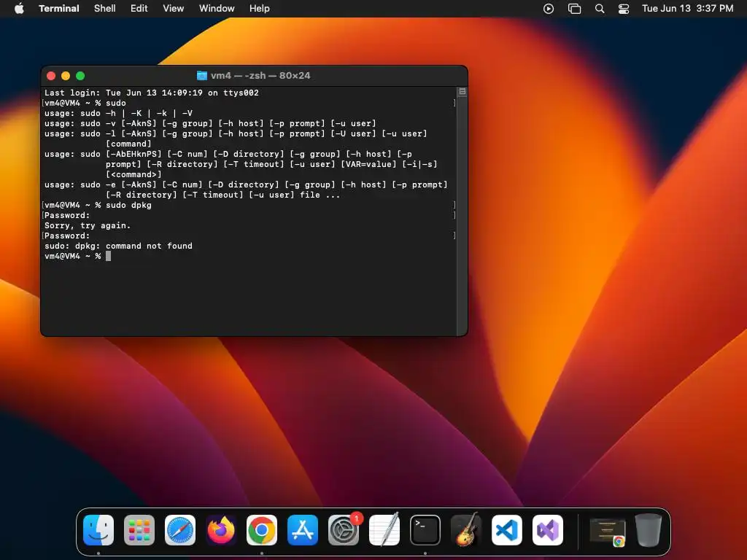747x560 pixels.
Task: Close the Terminal window with red button
Action: (52, 76)
